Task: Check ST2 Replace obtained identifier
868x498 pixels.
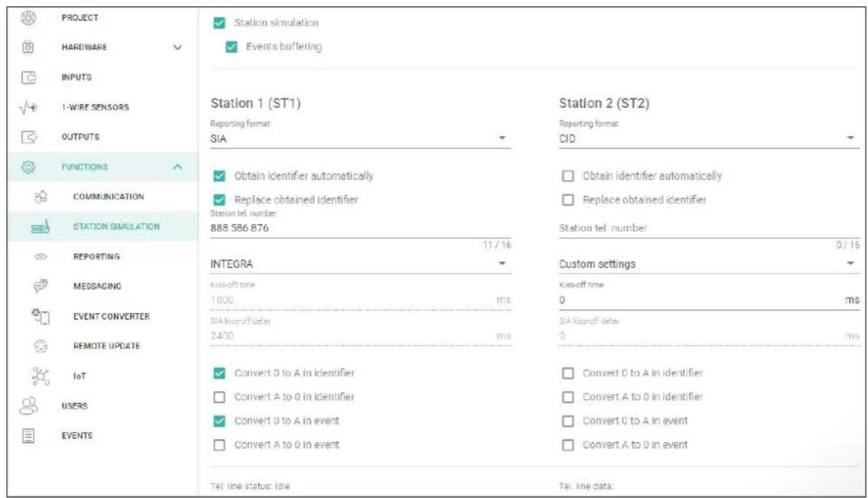Action: 568,200
